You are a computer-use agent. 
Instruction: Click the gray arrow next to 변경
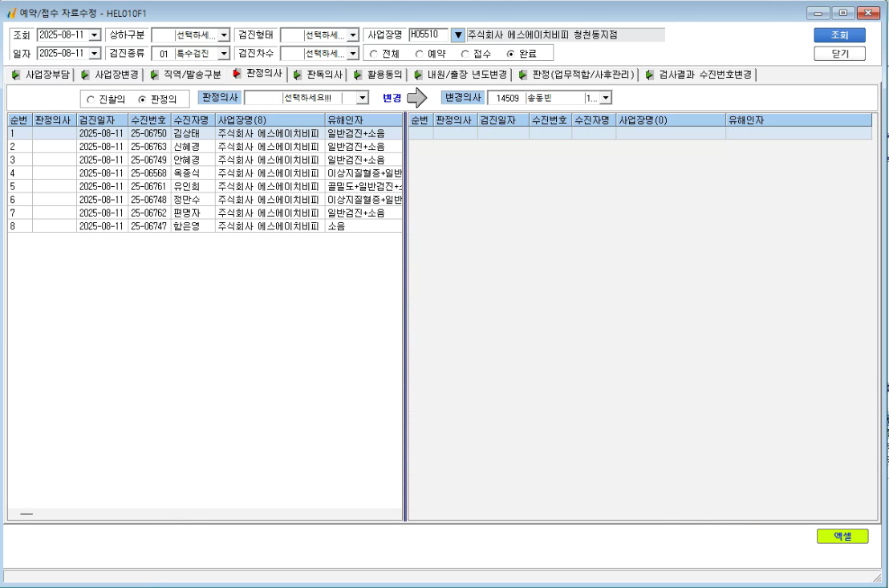coord(416,98)
